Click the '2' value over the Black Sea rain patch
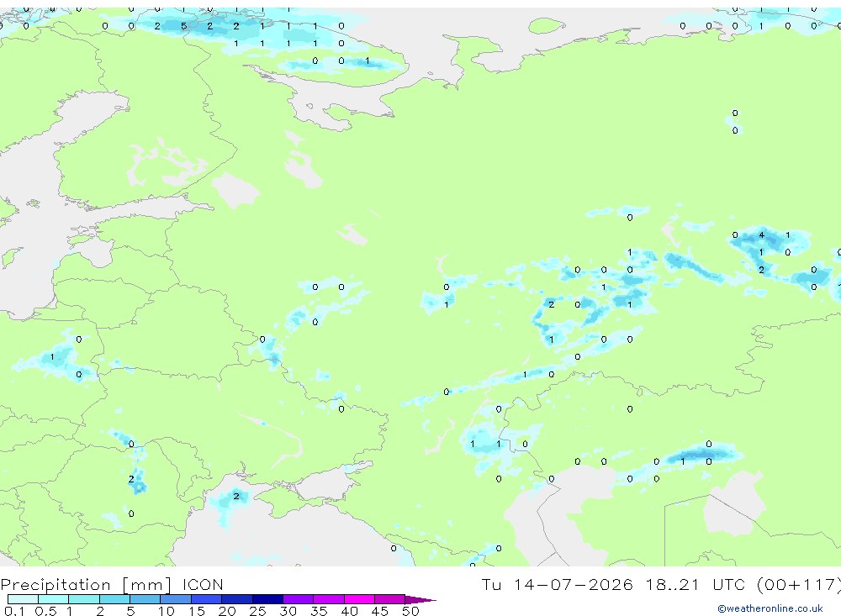 coord(236,496)
